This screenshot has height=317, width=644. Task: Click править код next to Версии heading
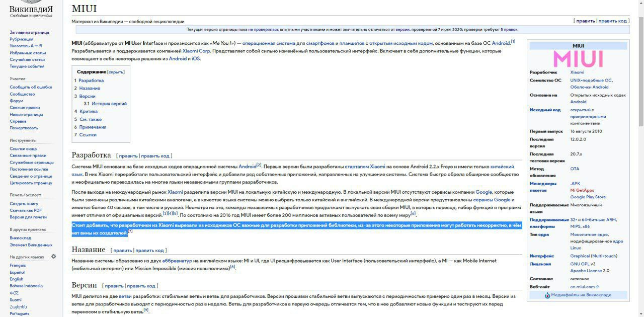[x=141, y=286]
